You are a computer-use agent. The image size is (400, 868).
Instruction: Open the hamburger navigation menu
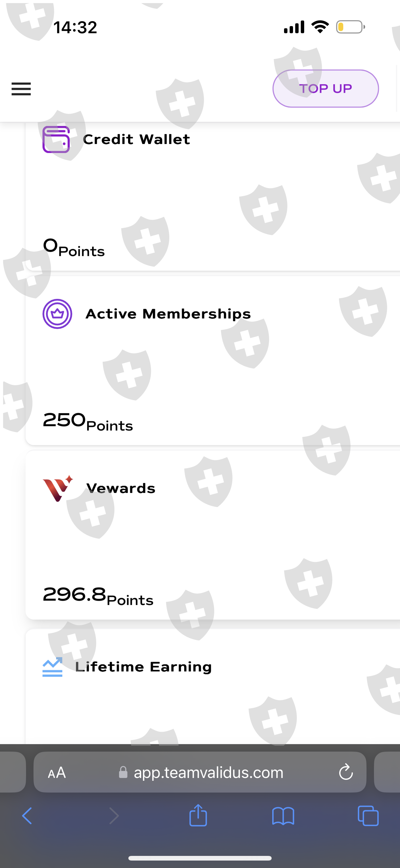[21, 89]
